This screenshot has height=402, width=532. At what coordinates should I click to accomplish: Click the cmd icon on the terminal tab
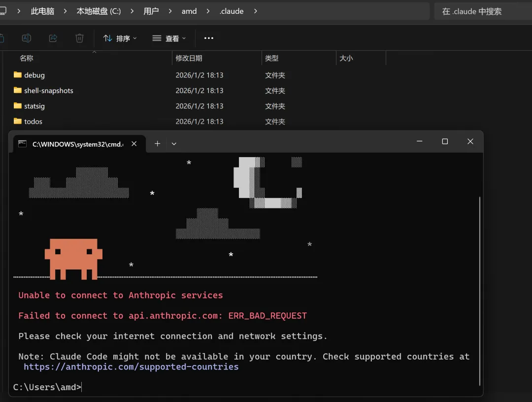22,144
